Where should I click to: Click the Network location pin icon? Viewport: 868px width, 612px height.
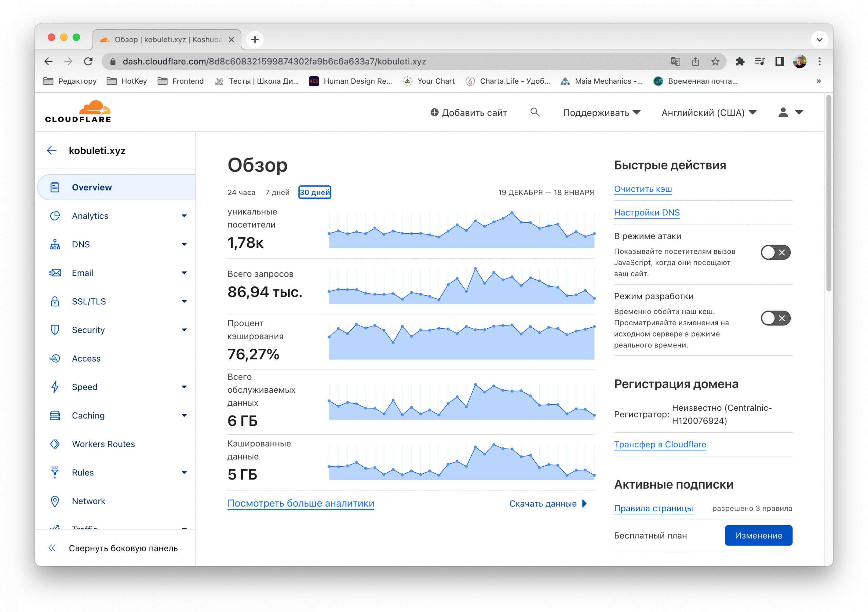tap(55, 501)
